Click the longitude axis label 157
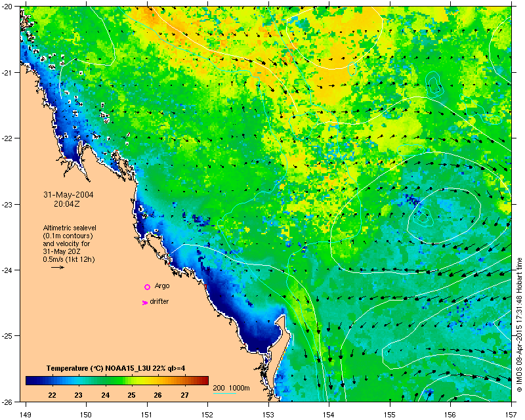This screenshot has height=420, width=525. click(x=511, y=415)
